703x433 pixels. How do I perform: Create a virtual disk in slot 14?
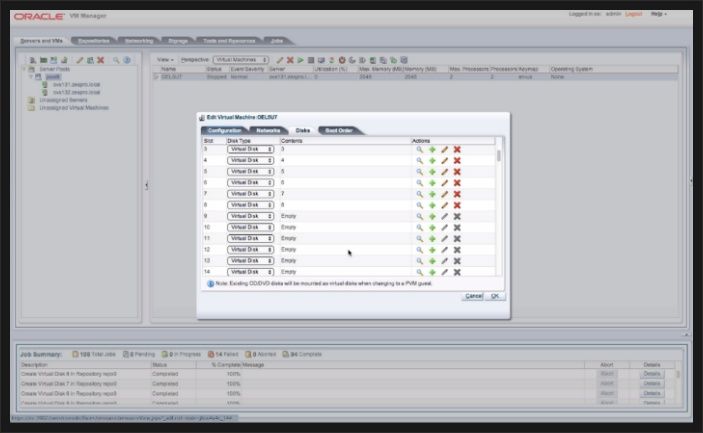[x=432, y=272]
